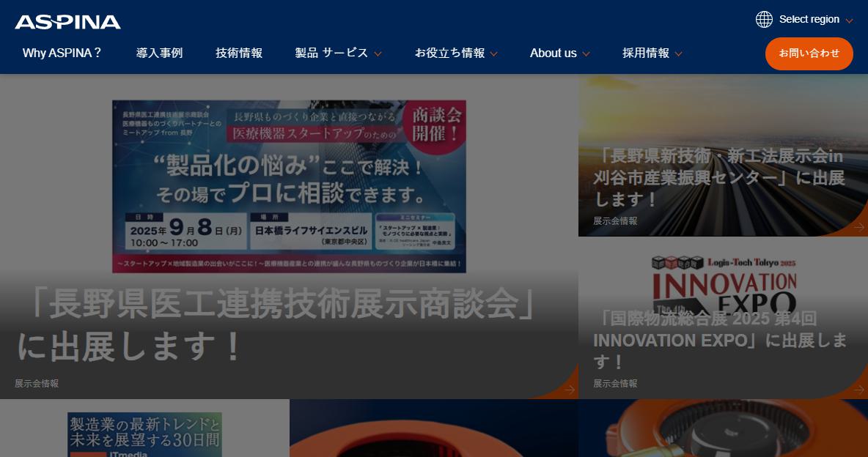The height and width of the screenshot is (457, 868).
Task: Open the 長野県医工連携技術展示商談会に出展します headline
Action: click(x=277, y=325)
